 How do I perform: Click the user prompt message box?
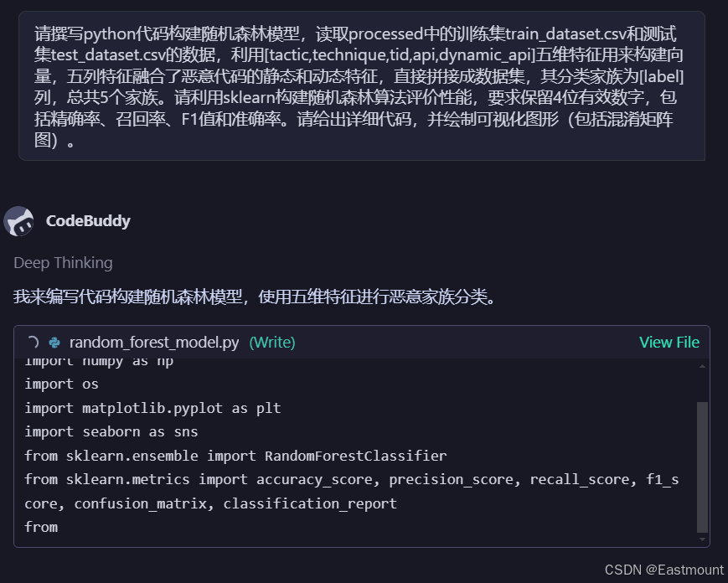pos(362,86)
